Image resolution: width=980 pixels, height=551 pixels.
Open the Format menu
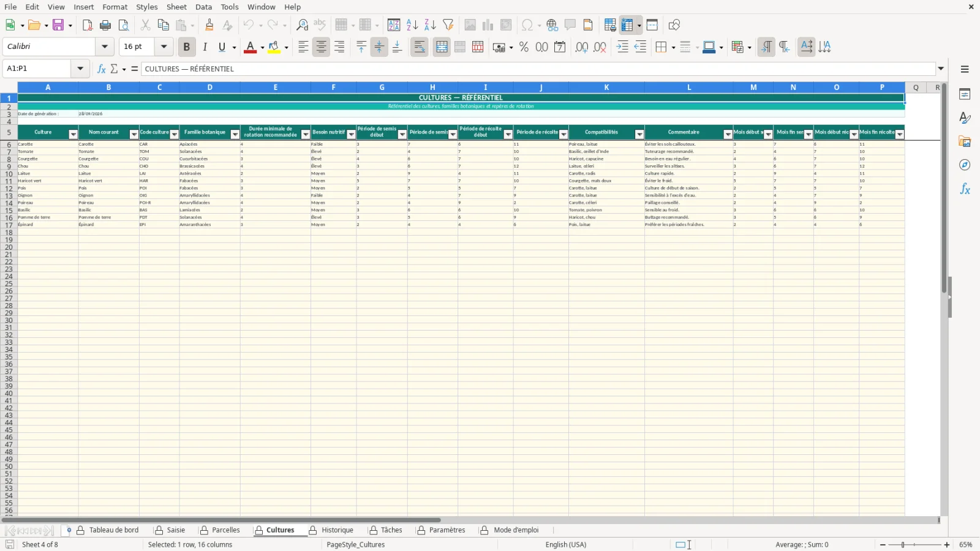115,7
